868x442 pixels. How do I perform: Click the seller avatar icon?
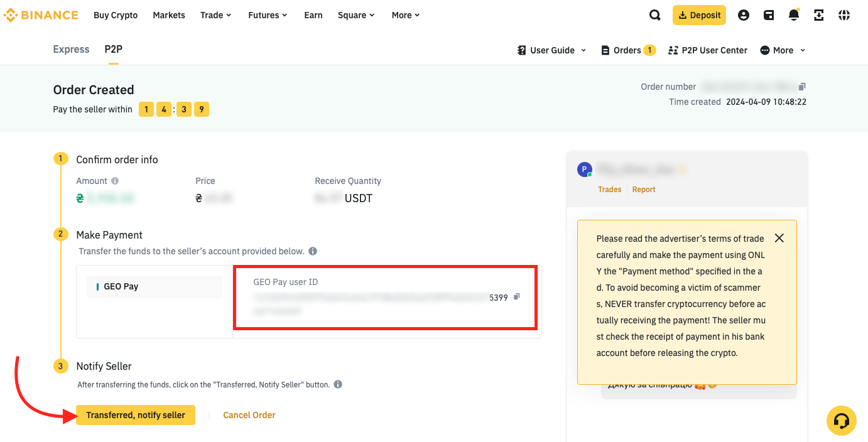tap(584, 170)
